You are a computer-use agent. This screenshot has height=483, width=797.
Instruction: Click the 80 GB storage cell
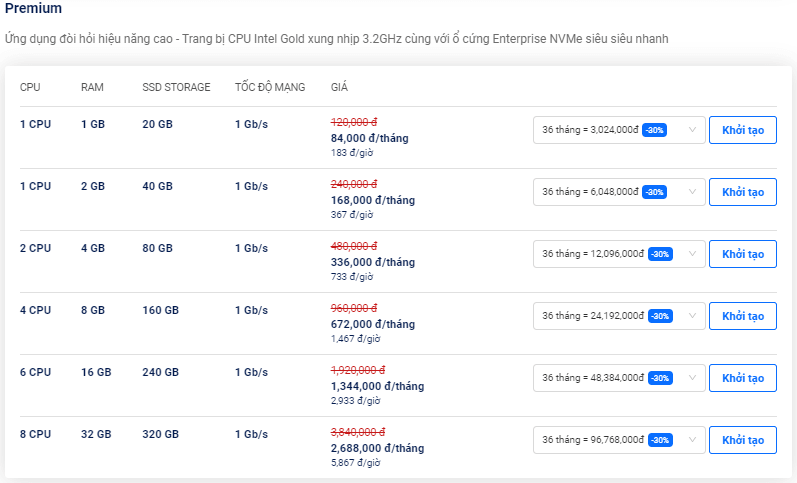(x=157, y=248)
